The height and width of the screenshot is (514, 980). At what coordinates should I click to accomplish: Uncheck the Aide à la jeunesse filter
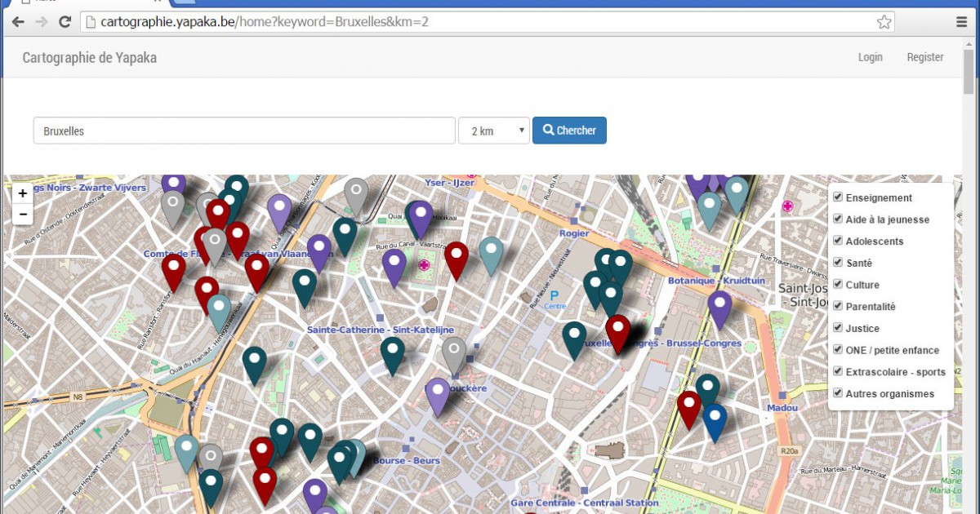(837, 219)
